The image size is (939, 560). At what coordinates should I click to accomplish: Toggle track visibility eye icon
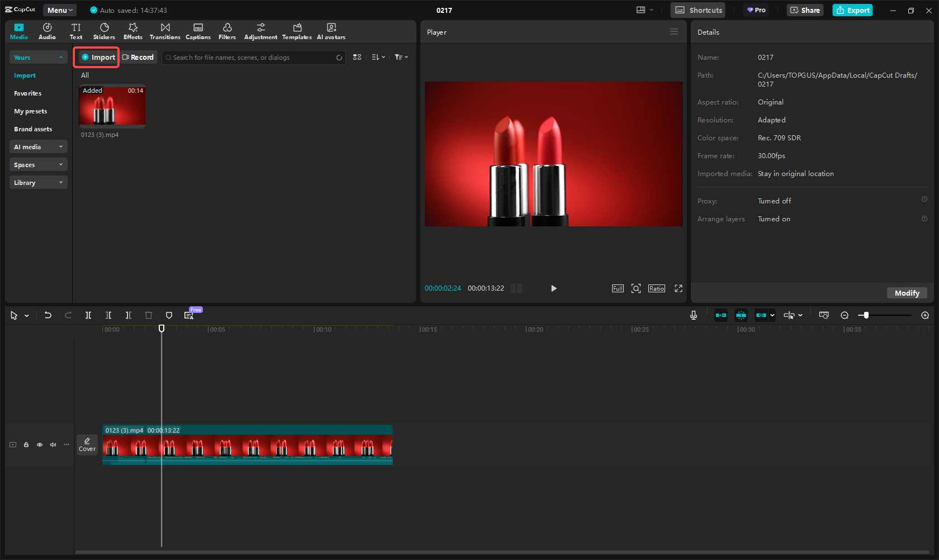40,445
